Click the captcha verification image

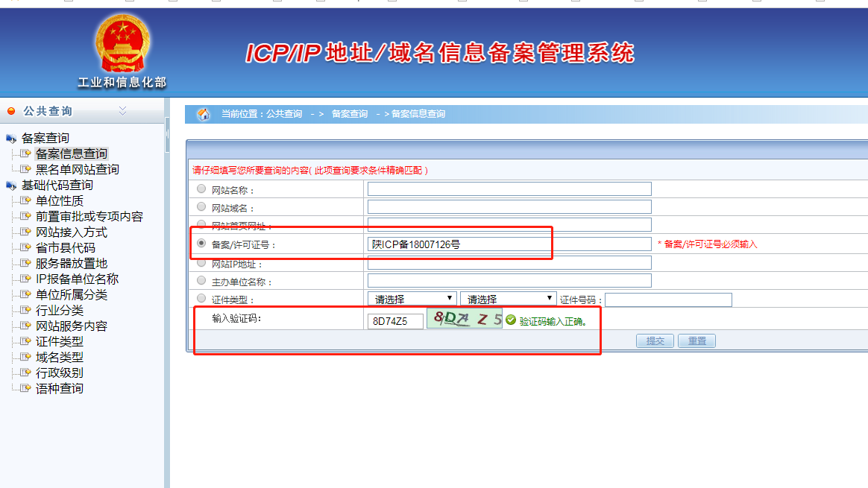465,320
